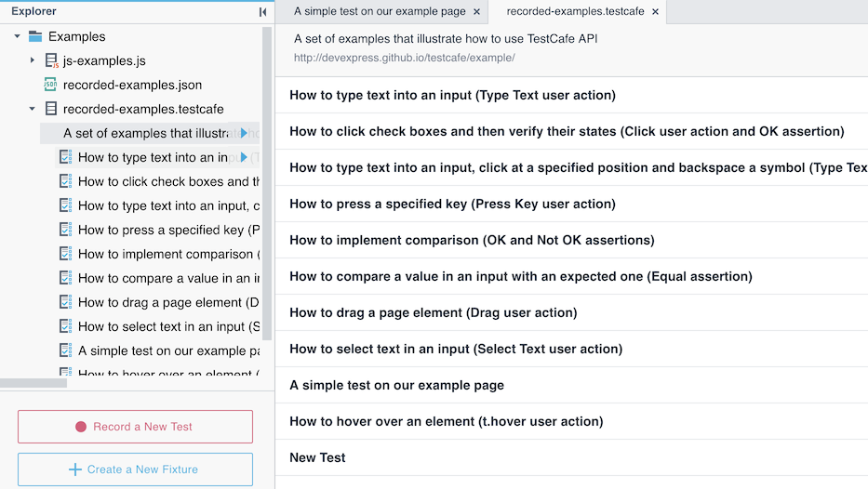Image resolution: width=868 pixels, height=489 pixels.
Task: Click the Examples folder icon
Action: coord(35,37)
